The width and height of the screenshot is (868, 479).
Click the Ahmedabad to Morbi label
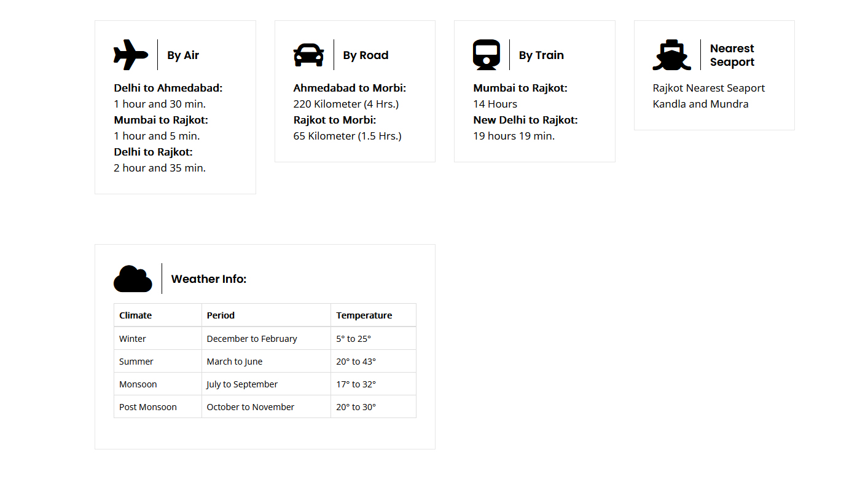(x=350, y=88)
